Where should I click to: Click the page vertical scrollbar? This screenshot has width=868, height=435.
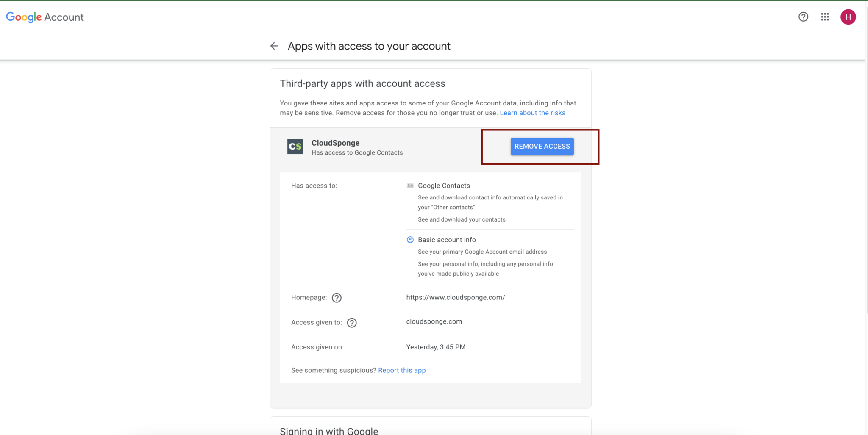pos(866,157)
